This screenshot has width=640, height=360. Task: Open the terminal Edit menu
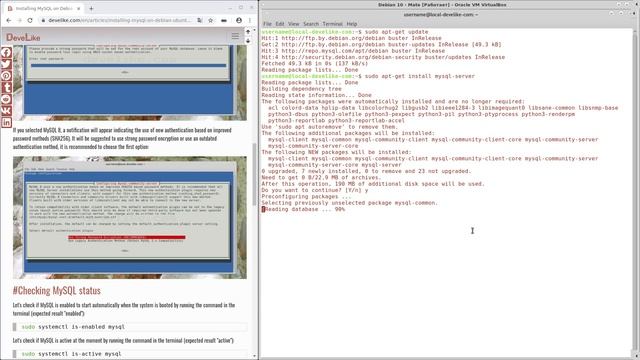tap(280, 24)
